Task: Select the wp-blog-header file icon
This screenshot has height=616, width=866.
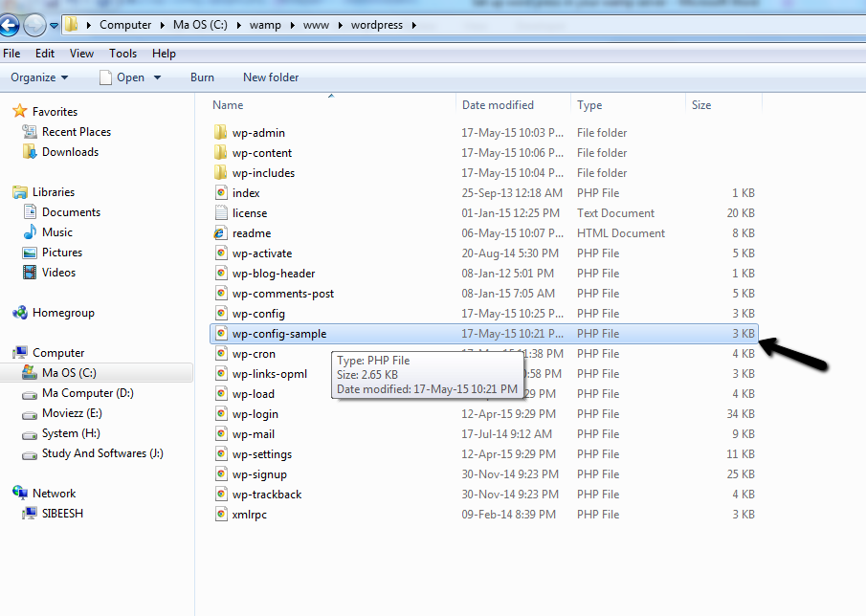Action: click(x=221, y=273)
